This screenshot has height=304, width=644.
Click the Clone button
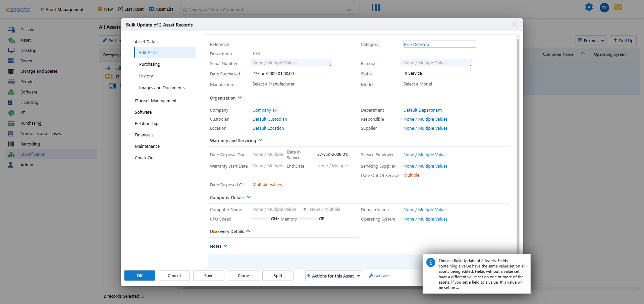pyautogui.click(x=243, y=276)
